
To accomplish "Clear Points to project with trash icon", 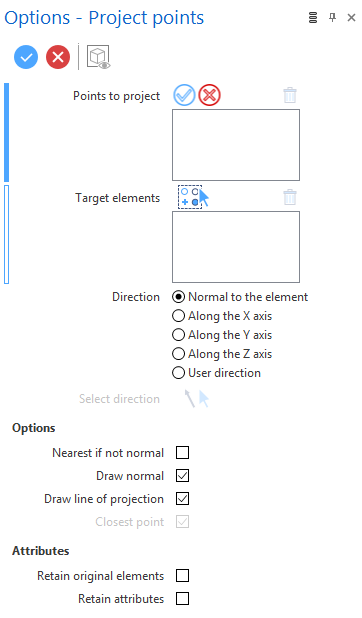I will 290,95.
